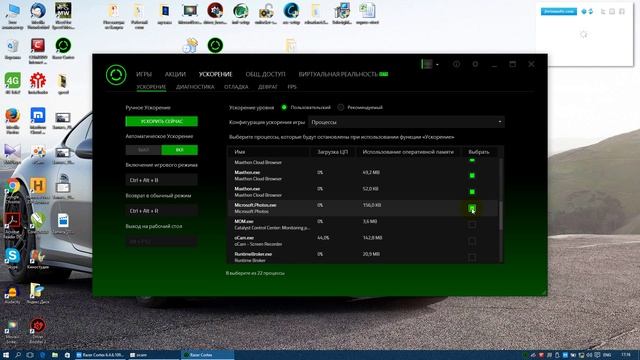This screenshot has height=360, width=640.
Task: Open the ОБЩ. ДОСТУП main tab
Action: pos(265,74)
